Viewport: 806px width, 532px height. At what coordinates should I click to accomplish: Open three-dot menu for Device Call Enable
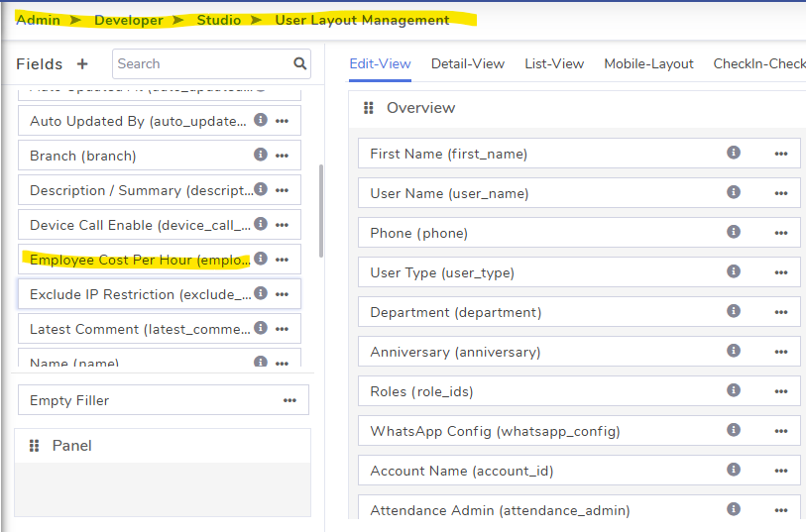[x=282, y=225]
